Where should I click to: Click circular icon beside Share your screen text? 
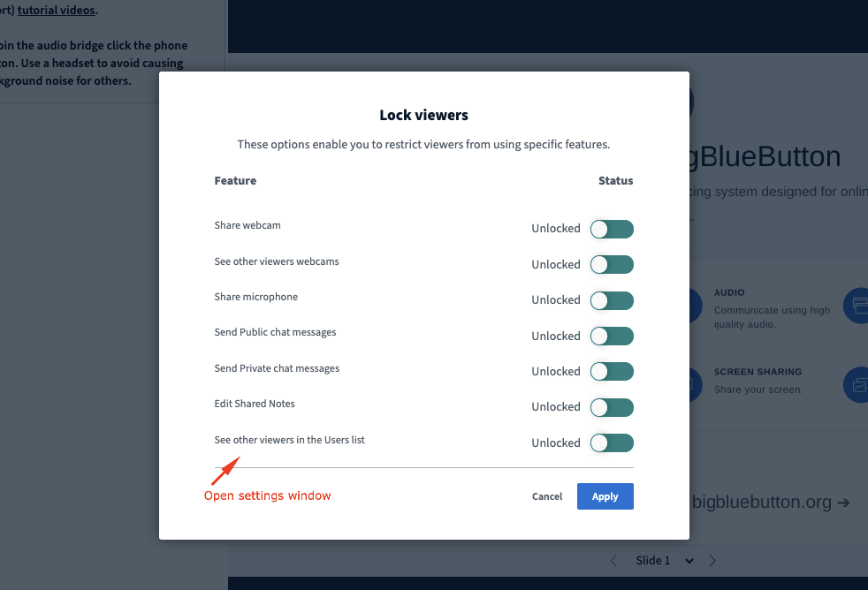[x=697, y=384]
